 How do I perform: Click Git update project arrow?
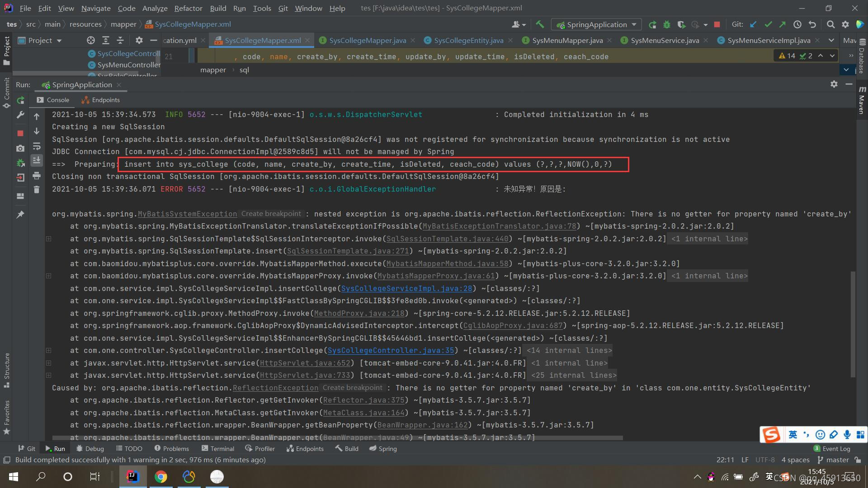(x=753, y=24)
